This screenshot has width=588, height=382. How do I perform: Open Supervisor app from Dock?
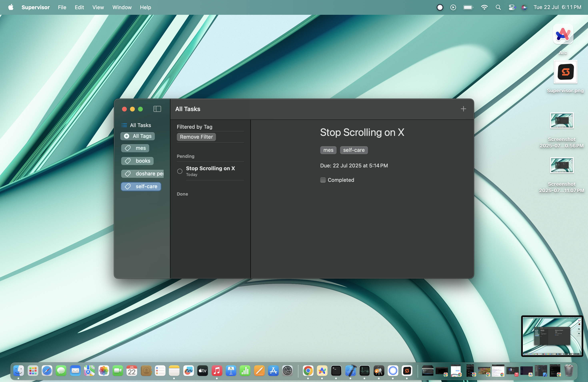tap(407, 371)
